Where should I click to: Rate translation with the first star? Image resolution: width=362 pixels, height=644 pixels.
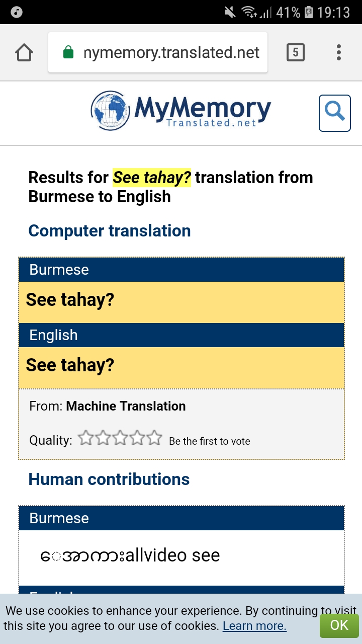86,438
